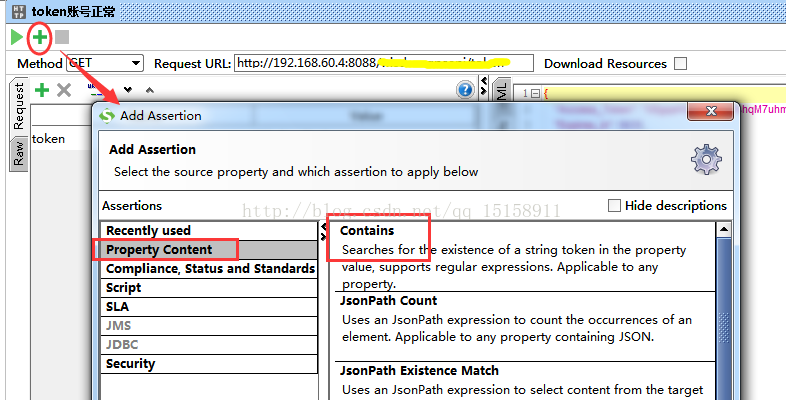
Task: Click the assertion list scrollbar thumb
Action: point(724,319)
